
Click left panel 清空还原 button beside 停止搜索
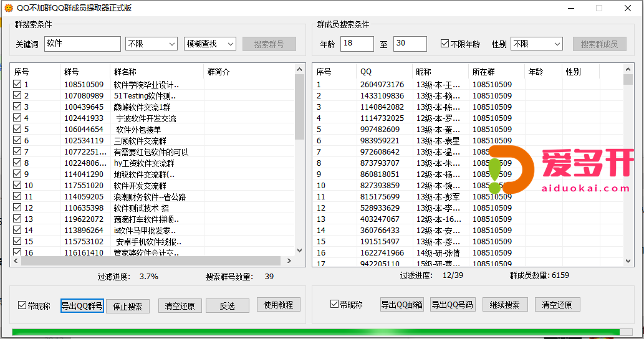[180, 306]
